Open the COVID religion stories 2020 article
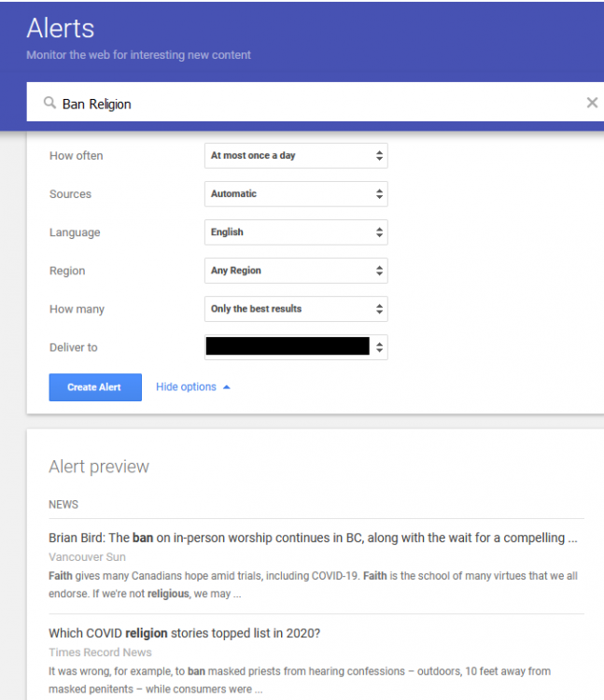The height and width of the screenshot is (700, 604). (184, 634)
